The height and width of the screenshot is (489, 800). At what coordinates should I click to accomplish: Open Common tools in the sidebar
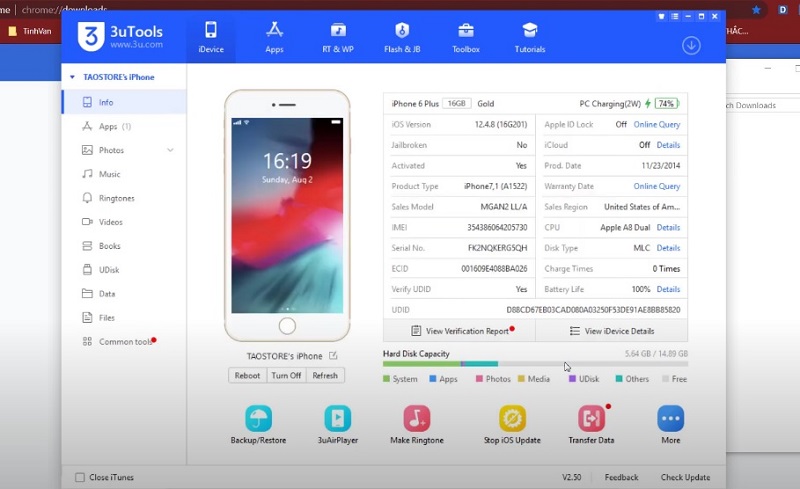124,341
